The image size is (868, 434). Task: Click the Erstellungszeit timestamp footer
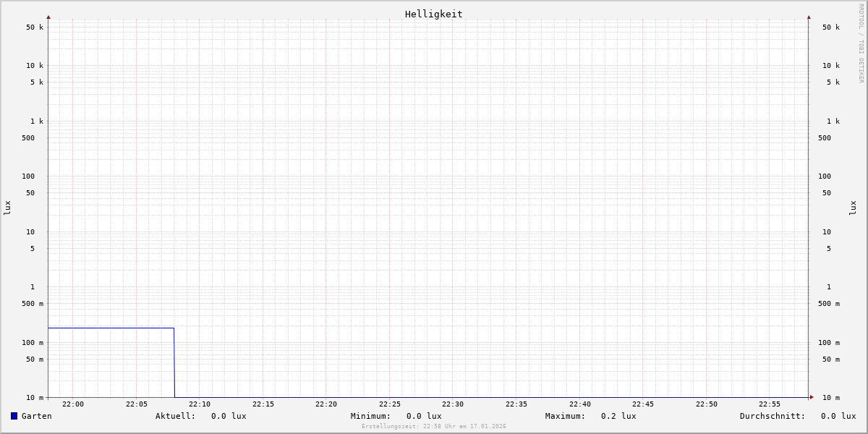point(433,427)
